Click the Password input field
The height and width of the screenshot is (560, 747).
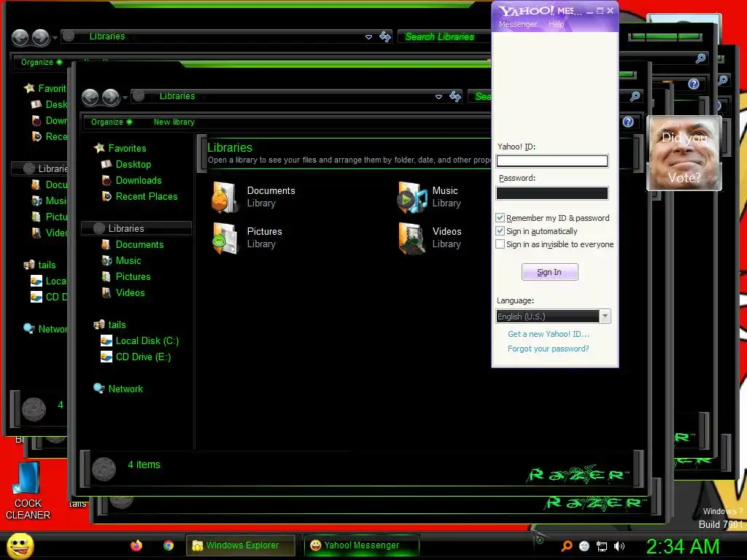coord(552,192)
